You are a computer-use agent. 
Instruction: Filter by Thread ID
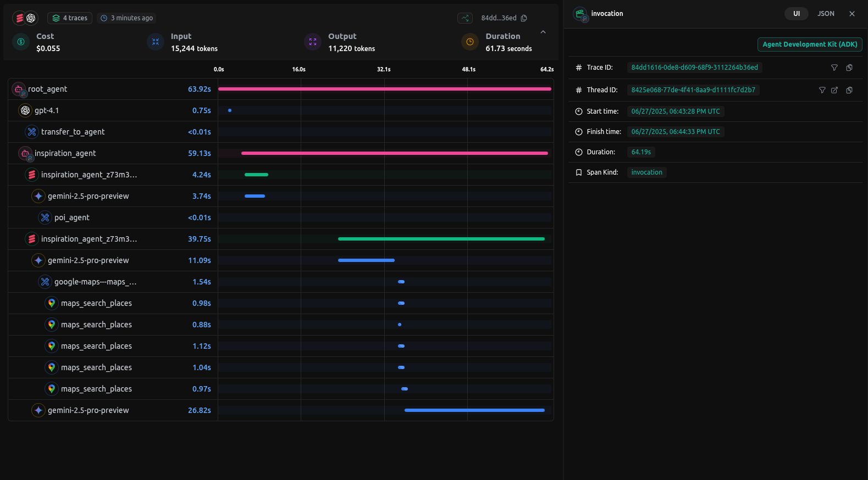tap(822, 90)
